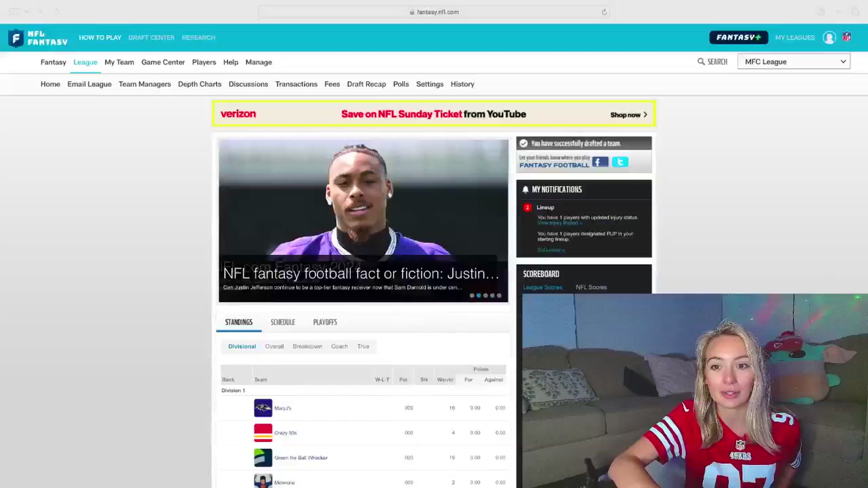The height and width of the screenshot is (488, 868).
Task: Select Divisional standings view
Action: [242, 347]
